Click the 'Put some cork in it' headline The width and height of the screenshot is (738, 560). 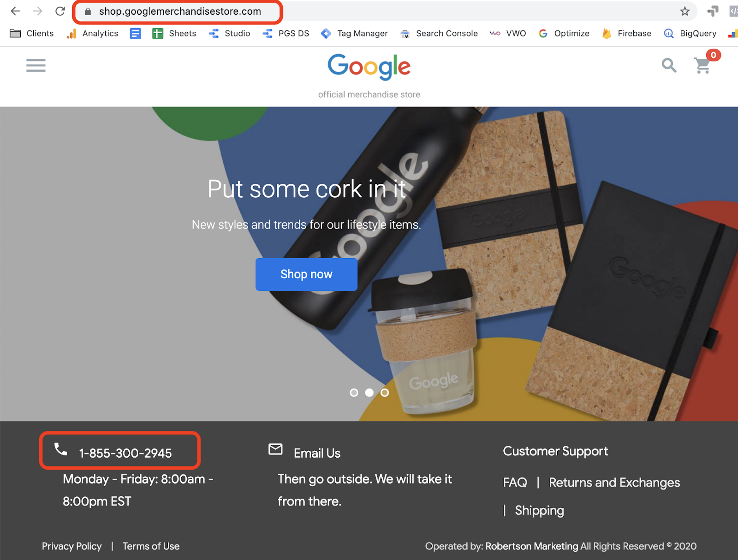pos(306,189)
